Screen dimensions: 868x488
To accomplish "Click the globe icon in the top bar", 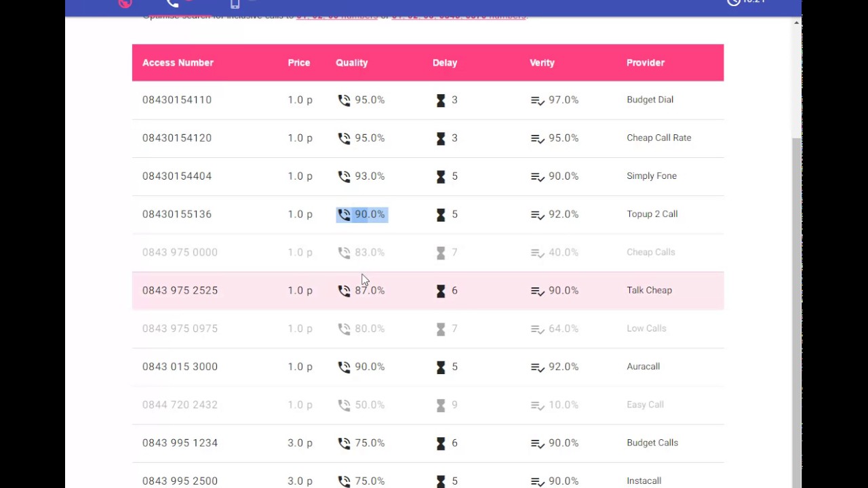I will coord(125,3).
